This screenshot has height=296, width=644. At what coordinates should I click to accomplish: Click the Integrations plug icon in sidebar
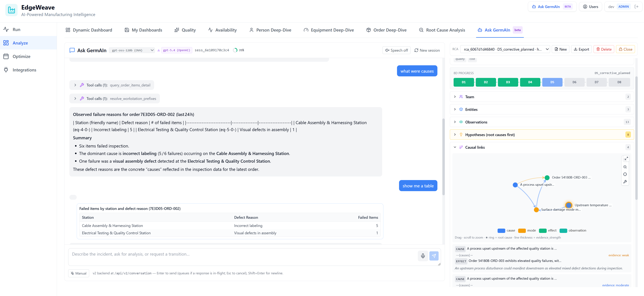pyautogui.click(x=6, y=70)
